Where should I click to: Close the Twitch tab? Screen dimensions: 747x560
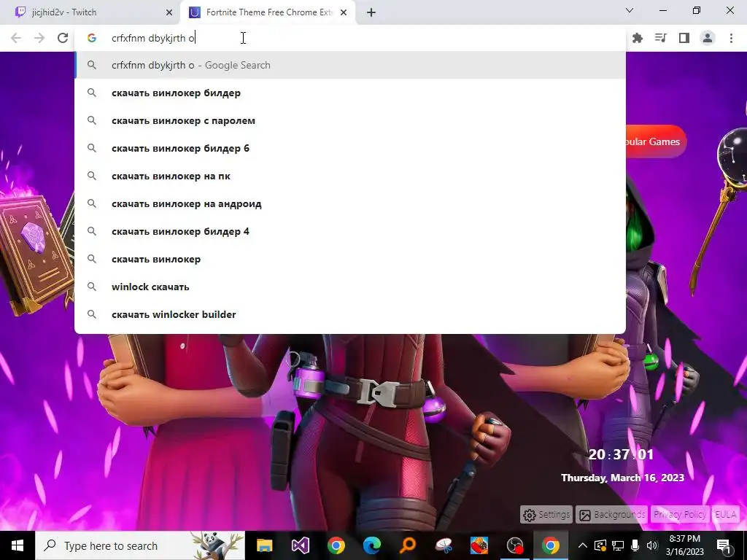pyautogui.click(x=169, y=12)
